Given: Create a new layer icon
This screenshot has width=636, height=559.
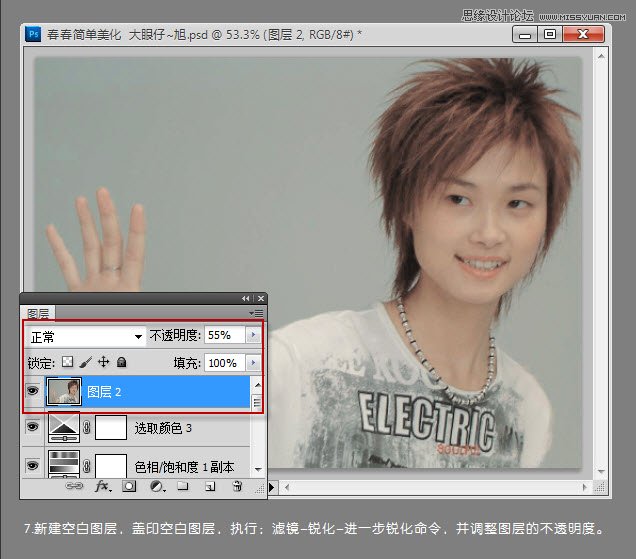Looking at the screenshot, I should pyautogui.click(x=210, y=486).
